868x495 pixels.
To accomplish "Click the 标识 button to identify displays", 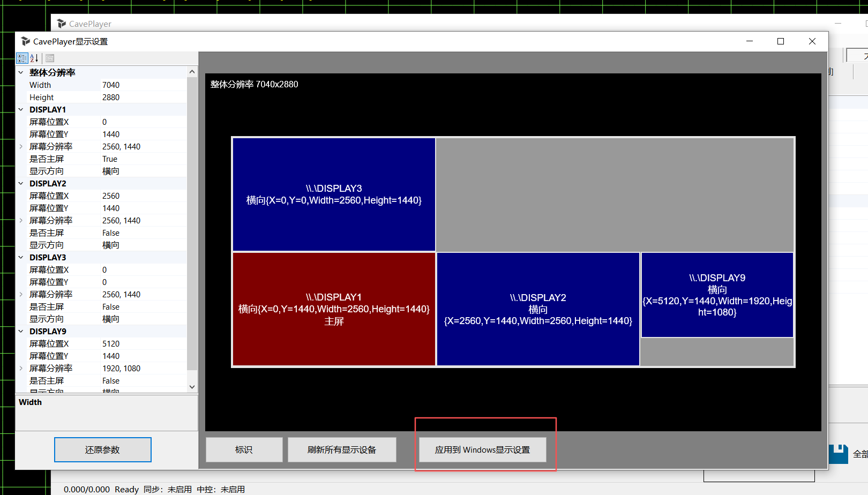I will [244, 449].
